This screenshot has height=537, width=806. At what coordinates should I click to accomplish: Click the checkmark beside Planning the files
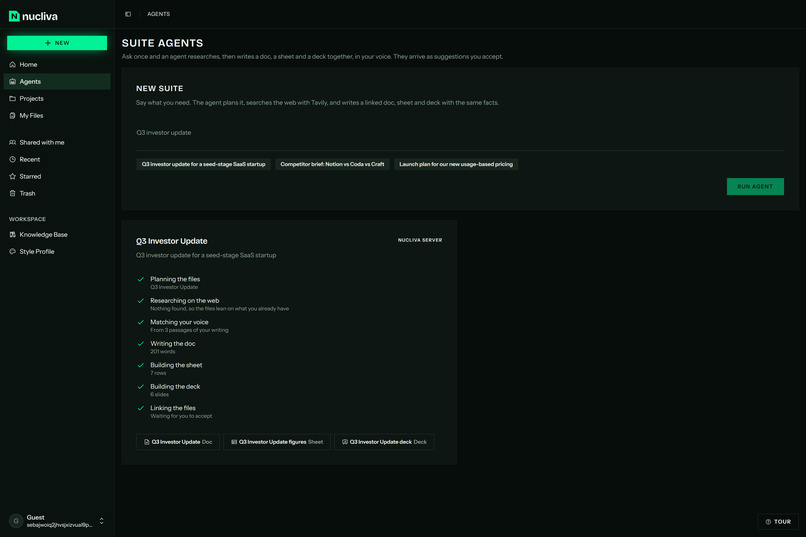tap(140, 279)
